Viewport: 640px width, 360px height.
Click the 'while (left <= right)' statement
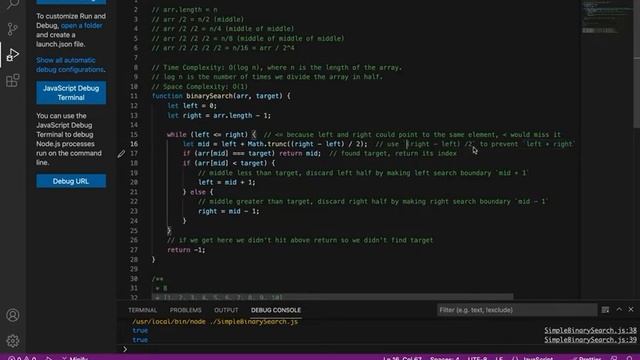click(x=211, y=135)
